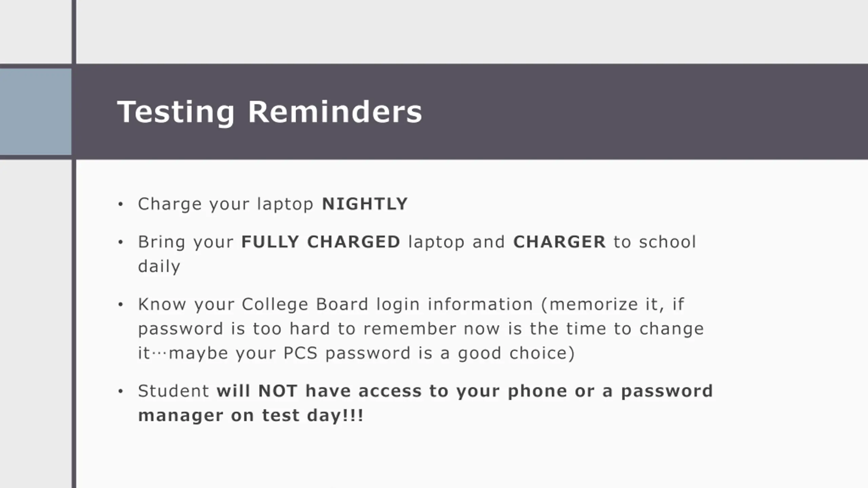Click the words "College Board"
868x488 pixels.
click(304, 304)
